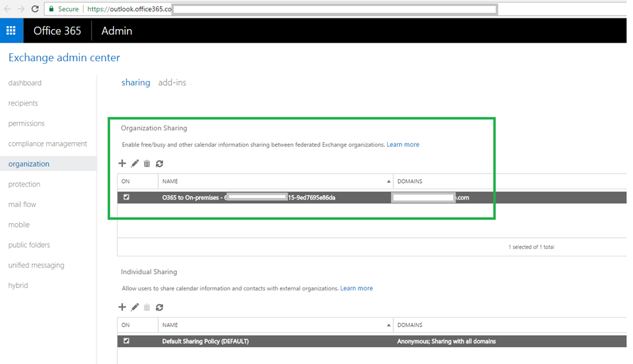Select the Default Sharing Policy (DEFAULT) row
The image size is (633, 364).
click(x=372, y=341)
